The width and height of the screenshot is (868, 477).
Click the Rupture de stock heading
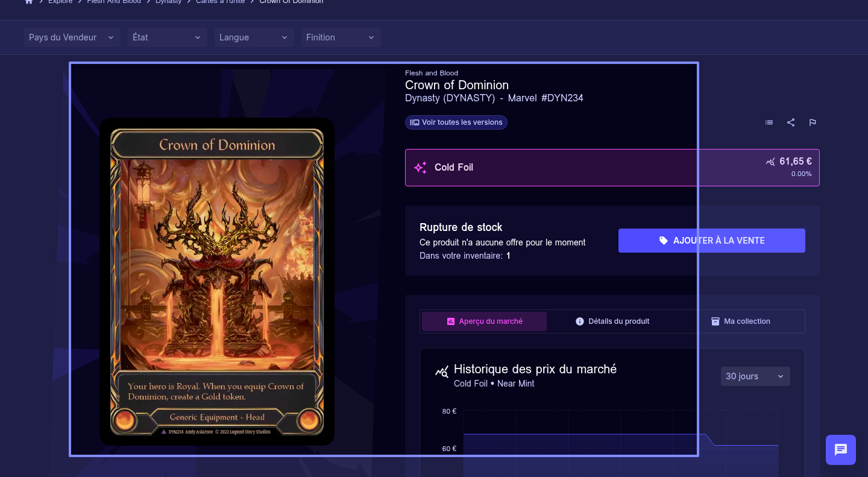click(461, 227)
